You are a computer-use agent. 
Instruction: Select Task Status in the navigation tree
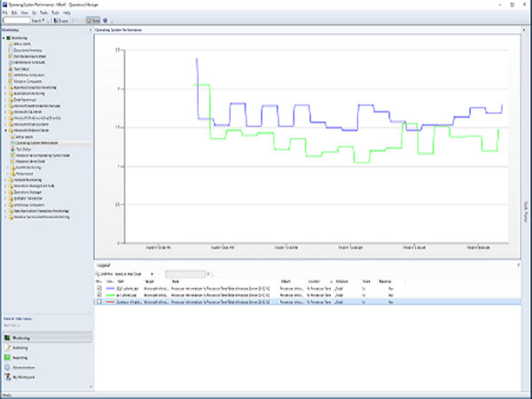tap(21, 69)
